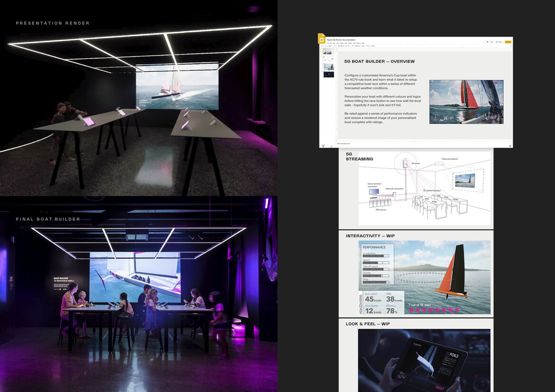555x392 pixels.
Task: Click the yellow Share button
Action: coord(508,42)
